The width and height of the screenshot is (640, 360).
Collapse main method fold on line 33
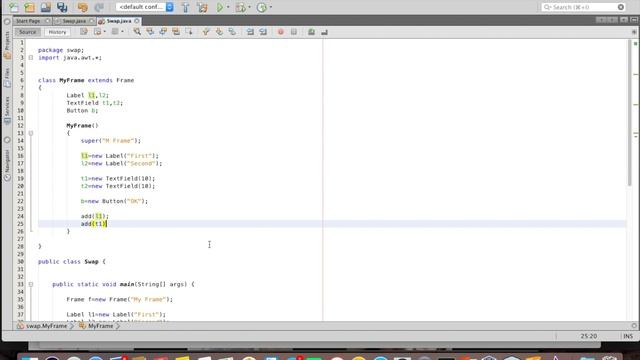(x=31, y=284)
